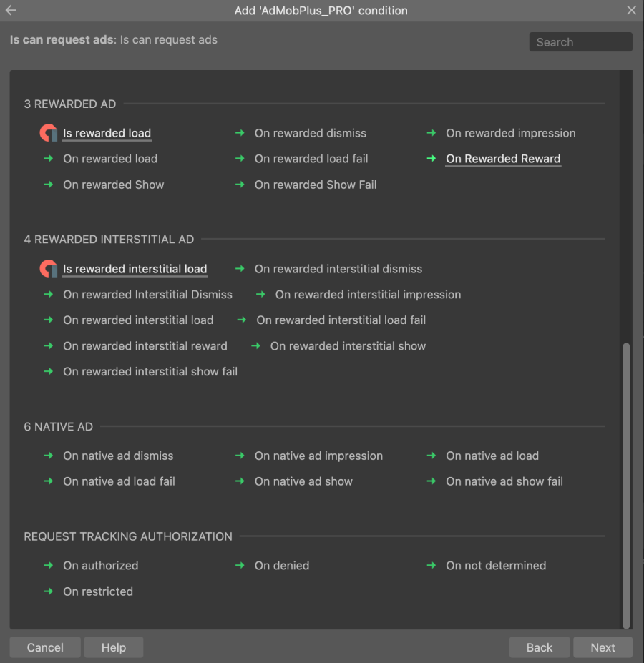Select the On Rewarded Reward condition
Image resolution: width=644 pixels, height=663 pixels.
tap(503, 159)
